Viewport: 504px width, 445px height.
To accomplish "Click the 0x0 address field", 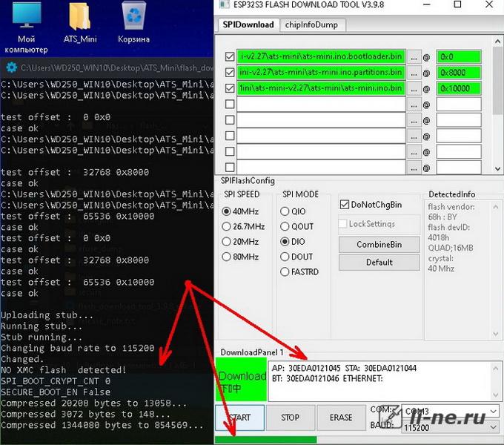I will coord(459,57).
